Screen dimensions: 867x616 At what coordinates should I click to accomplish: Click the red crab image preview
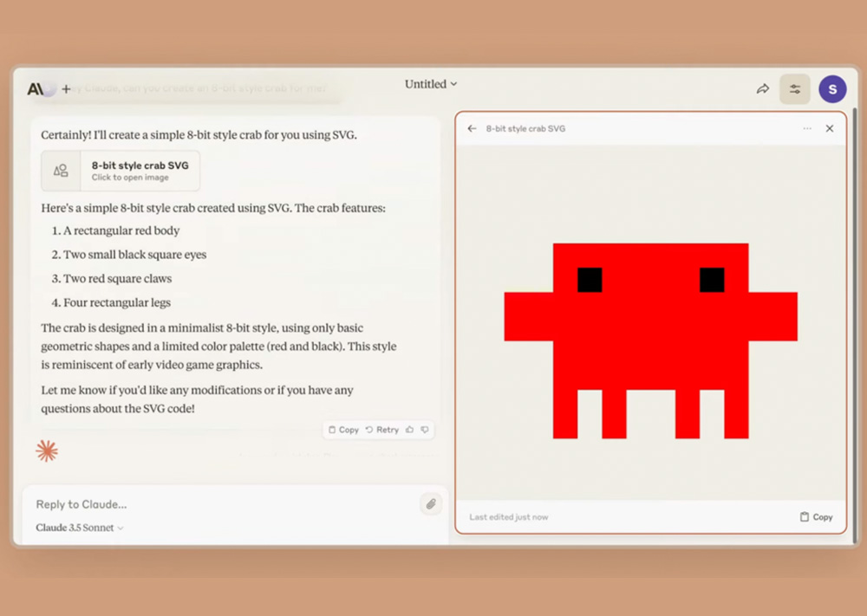coord(650,340)
